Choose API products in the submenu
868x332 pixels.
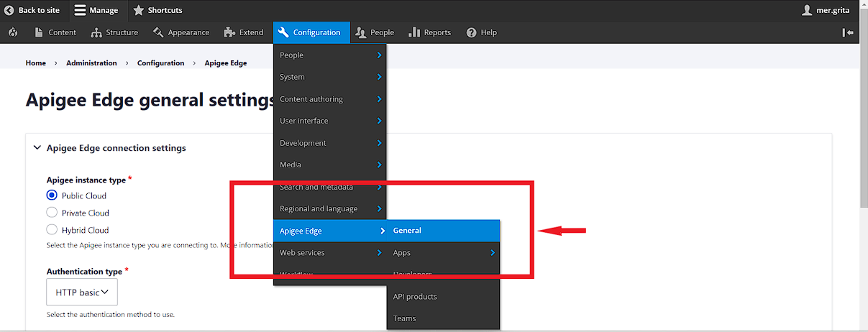coord(443,297)
